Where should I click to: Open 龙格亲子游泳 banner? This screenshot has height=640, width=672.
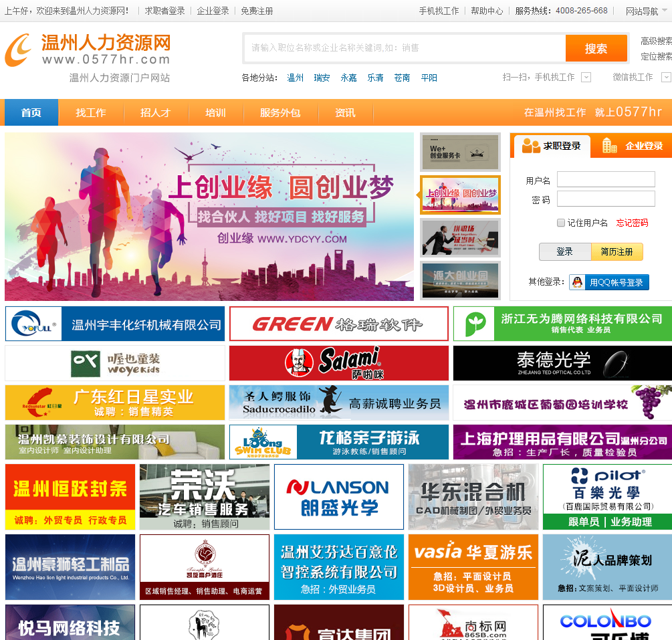[339, 442]
